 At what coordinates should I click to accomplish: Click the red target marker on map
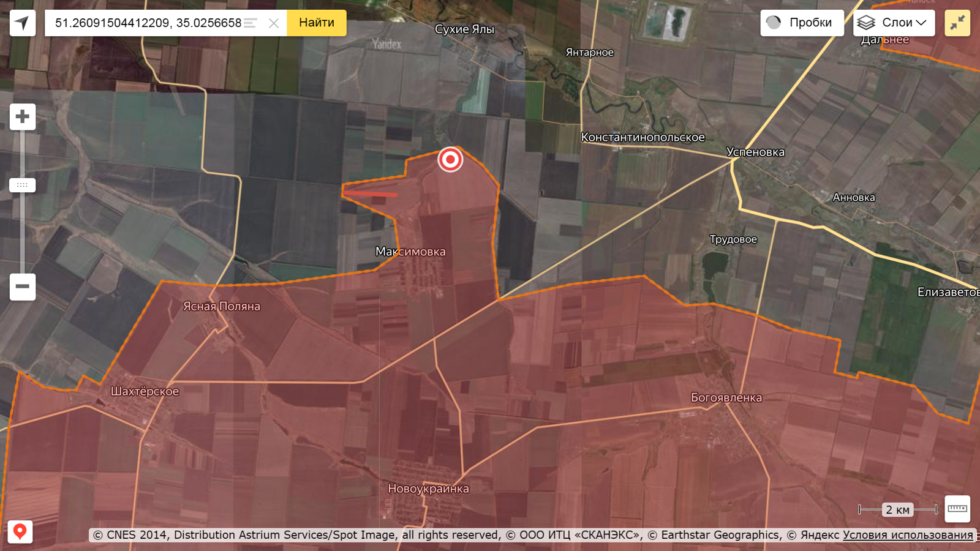point(450,160)
